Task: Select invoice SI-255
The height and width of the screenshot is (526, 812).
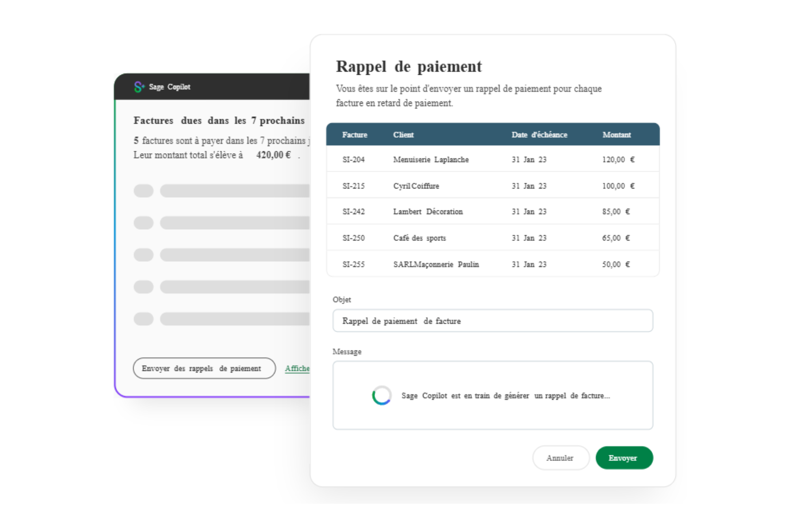Action: (x=353, y=264)
